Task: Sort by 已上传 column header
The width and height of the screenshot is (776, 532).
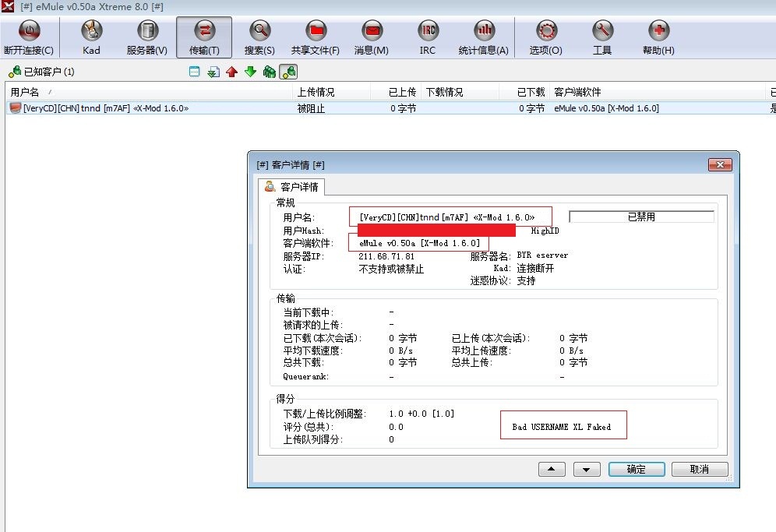Action: (x=396, y=92)
